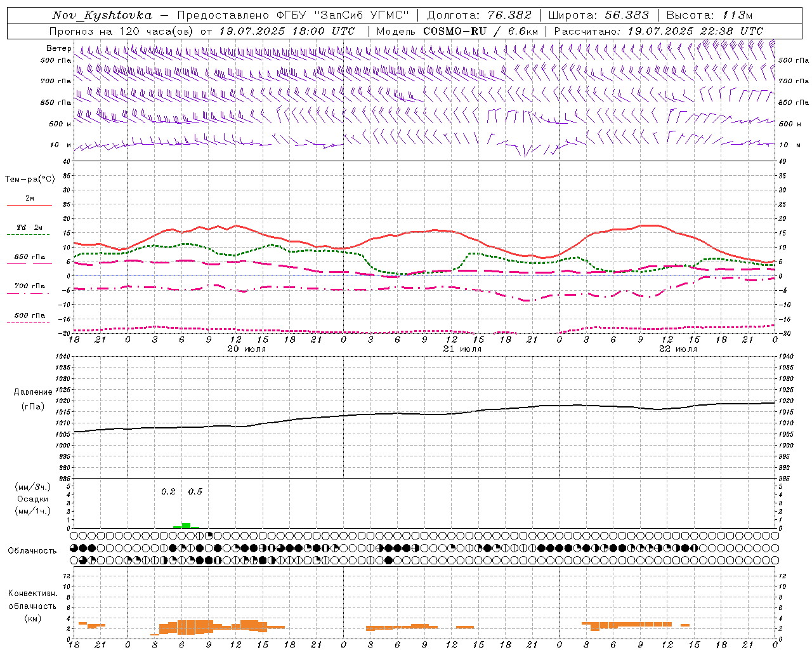812x650 pixels.
Task: Select the Прогноз на 120 часа(ов) forecast text
Action: click(122, 31)
